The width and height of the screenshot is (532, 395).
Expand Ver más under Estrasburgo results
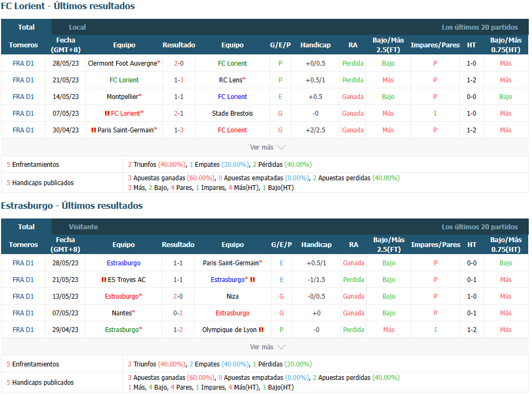pos(268,347)
